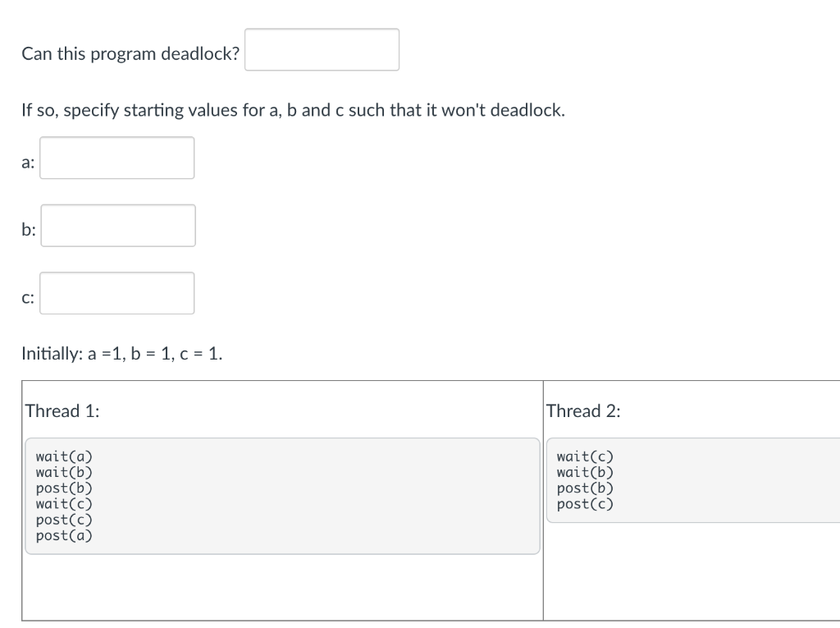Click the post(c) line in Thread 2
Screen dimensions: 840x628
click(x=584, y=504)
